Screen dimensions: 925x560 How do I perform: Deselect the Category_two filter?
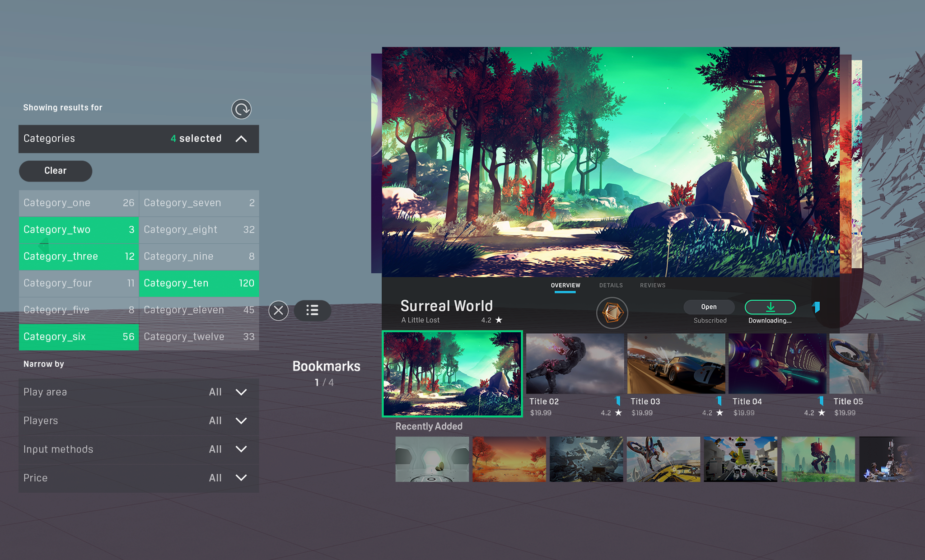[79, 230]
